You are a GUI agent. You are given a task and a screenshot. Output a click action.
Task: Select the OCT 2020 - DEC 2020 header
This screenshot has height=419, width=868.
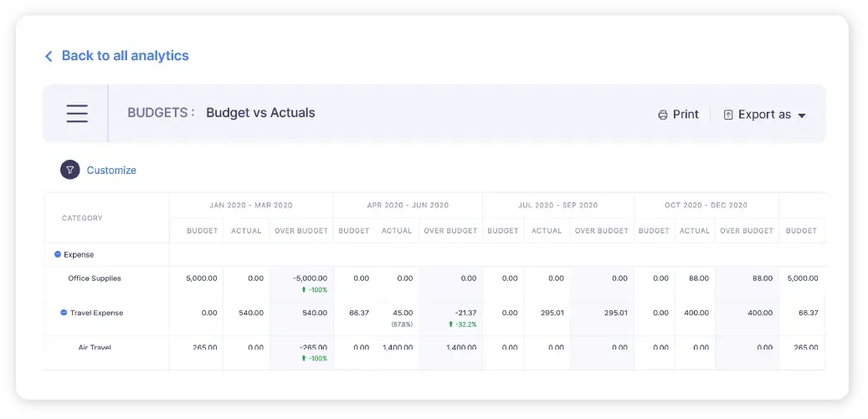(706, 205)
